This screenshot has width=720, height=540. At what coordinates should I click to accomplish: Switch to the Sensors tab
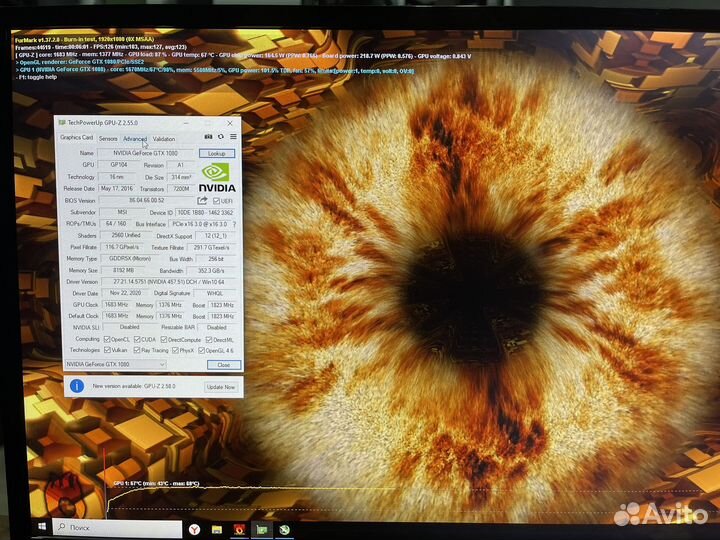[x=108, y=138]
